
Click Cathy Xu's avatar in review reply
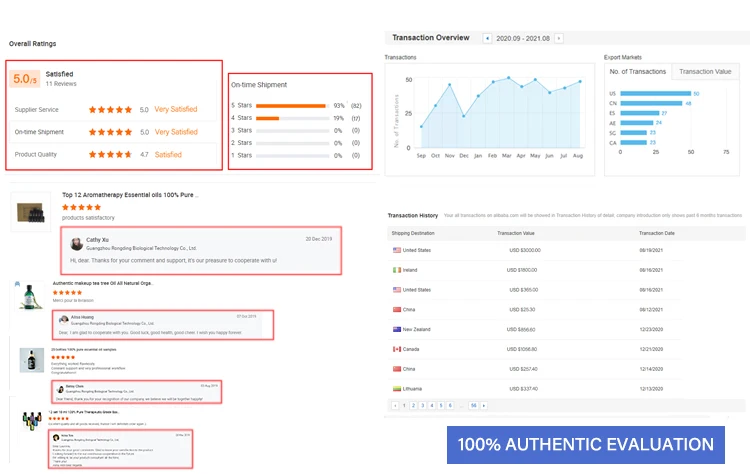(76, 243)
